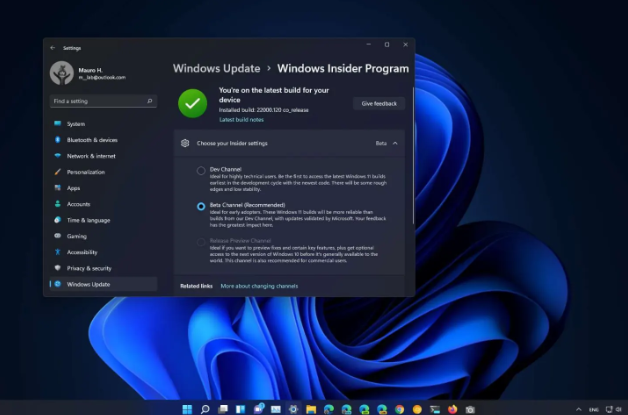Select Windows Update in the sidebar

coord(103,284)
